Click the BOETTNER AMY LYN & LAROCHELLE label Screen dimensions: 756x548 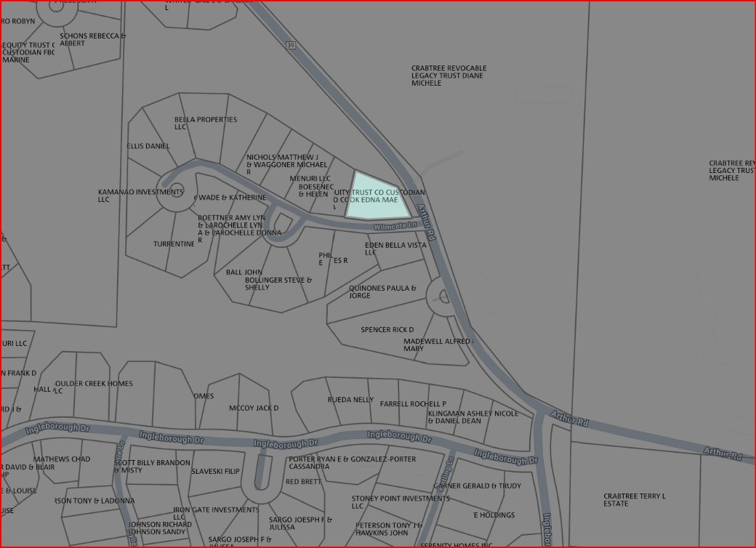tap(240, 229)
